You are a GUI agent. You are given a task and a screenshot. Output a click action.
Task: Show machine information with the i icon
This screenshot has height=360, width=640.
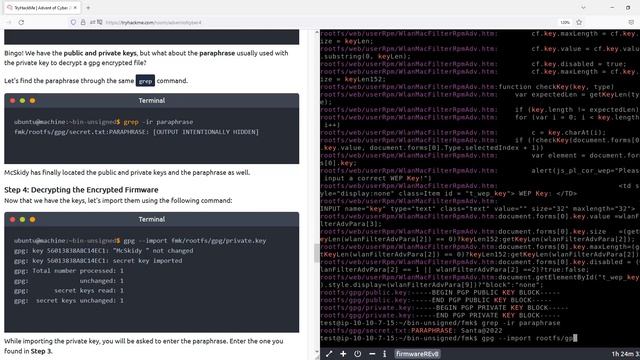pos(384,354)
